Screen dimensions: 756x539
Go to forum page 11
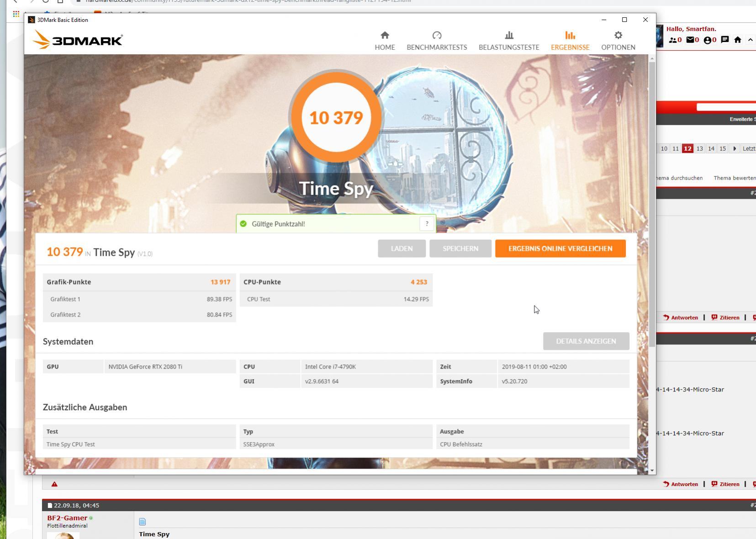coord(675,148)
